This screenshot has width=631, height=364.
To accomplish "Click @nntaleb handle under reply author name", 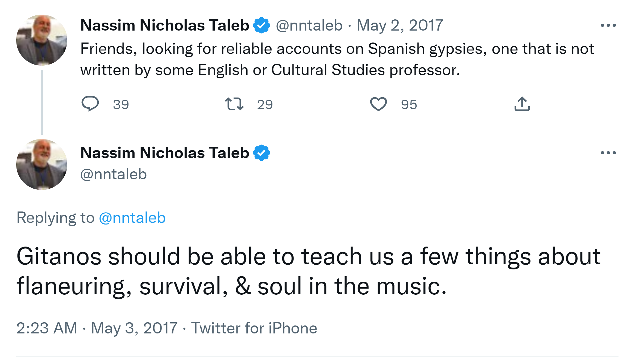I will (x=114, y=175).
